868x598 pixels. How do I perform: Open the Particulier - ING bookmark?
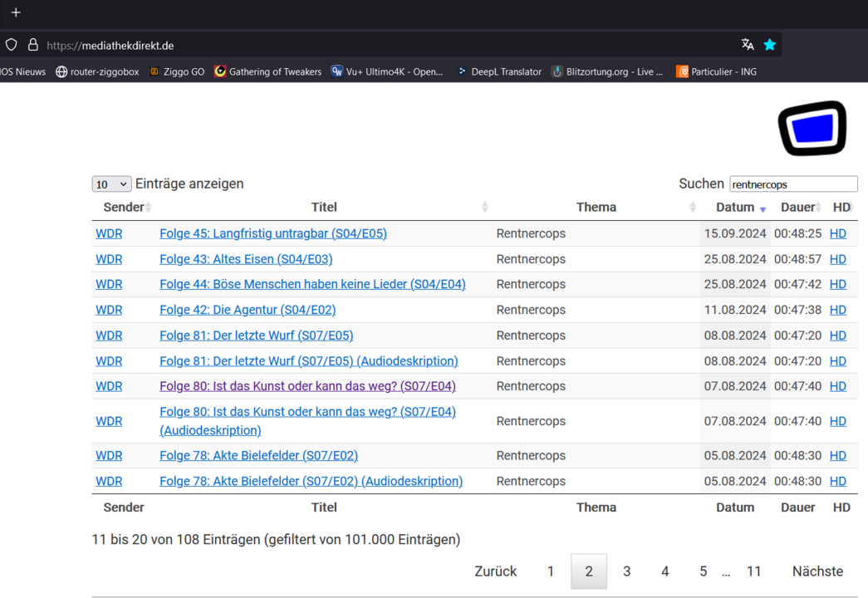point(716,71)
